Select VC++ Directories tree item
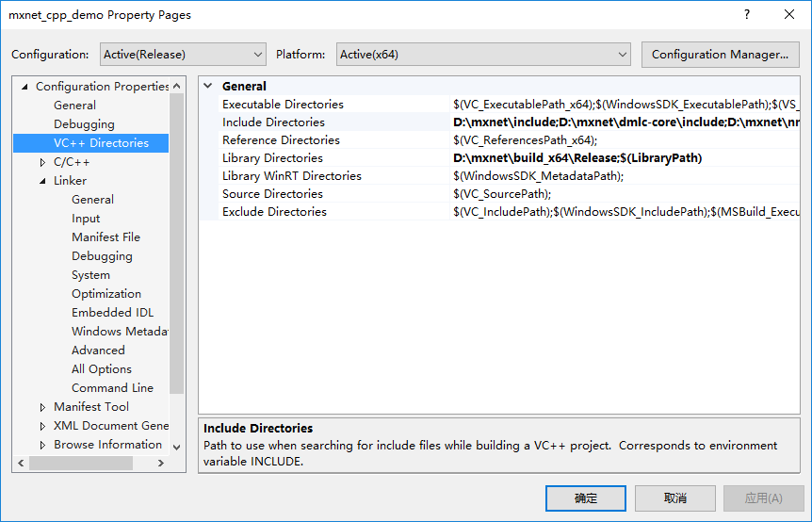The image size is (812, 522). pyautogui.click(x=101, y=143)
